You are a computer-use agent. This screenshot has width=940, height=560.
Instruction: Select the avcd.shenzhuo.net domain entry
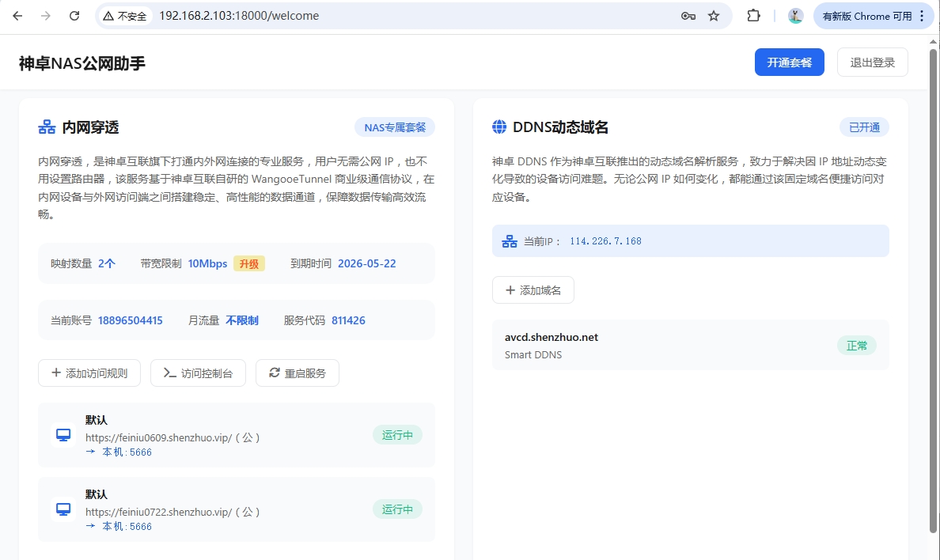point(551,337)
